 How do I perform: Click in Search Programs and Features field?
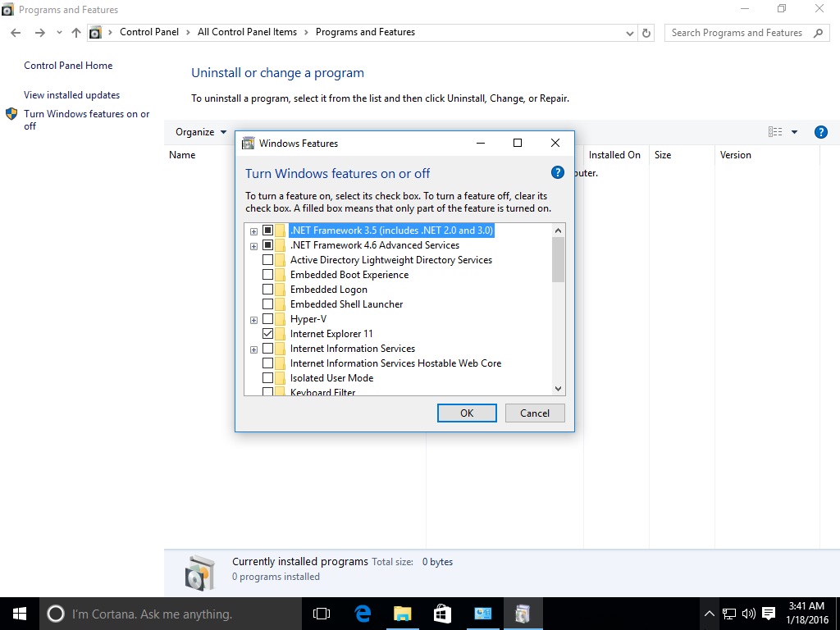click(x=737, y=33)
